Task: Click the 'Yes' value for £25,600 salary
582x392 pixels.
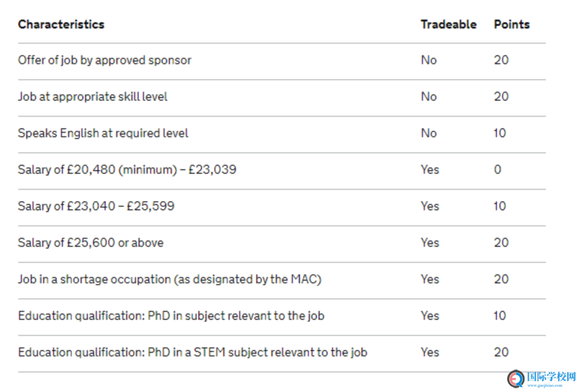Action: point(430,242)
